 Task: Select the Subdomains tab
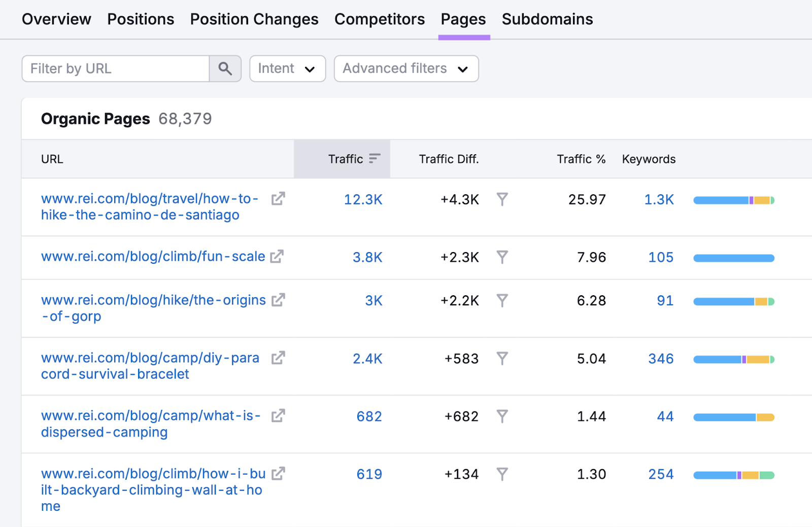coord(547,19)
